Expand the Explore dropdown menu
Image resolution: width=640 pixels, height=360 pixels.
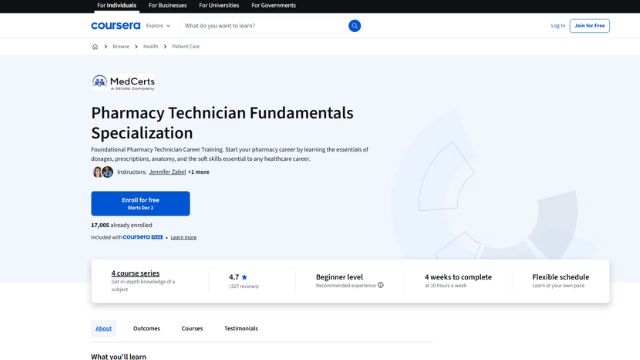(x=158, y=26)
